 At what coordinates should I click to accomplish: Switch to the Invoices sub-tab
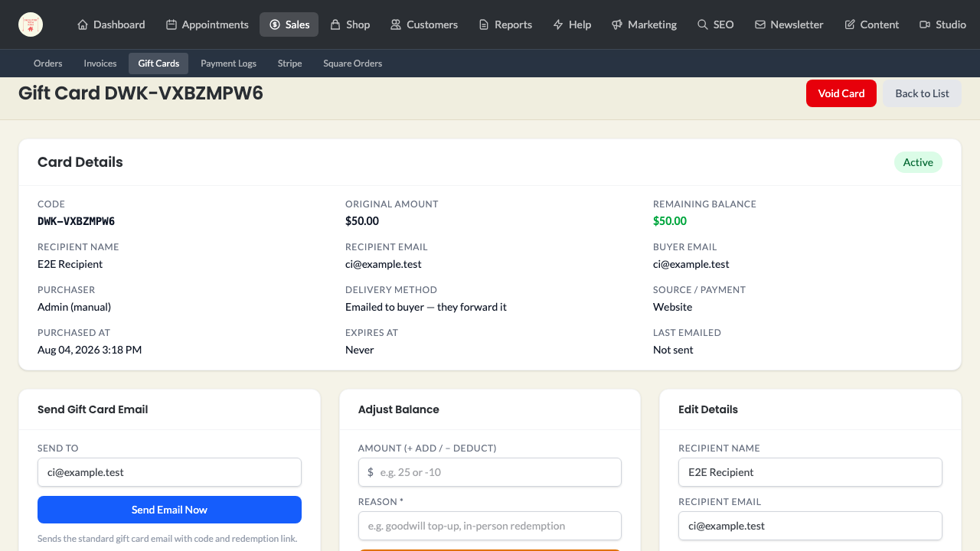(100, 64)
